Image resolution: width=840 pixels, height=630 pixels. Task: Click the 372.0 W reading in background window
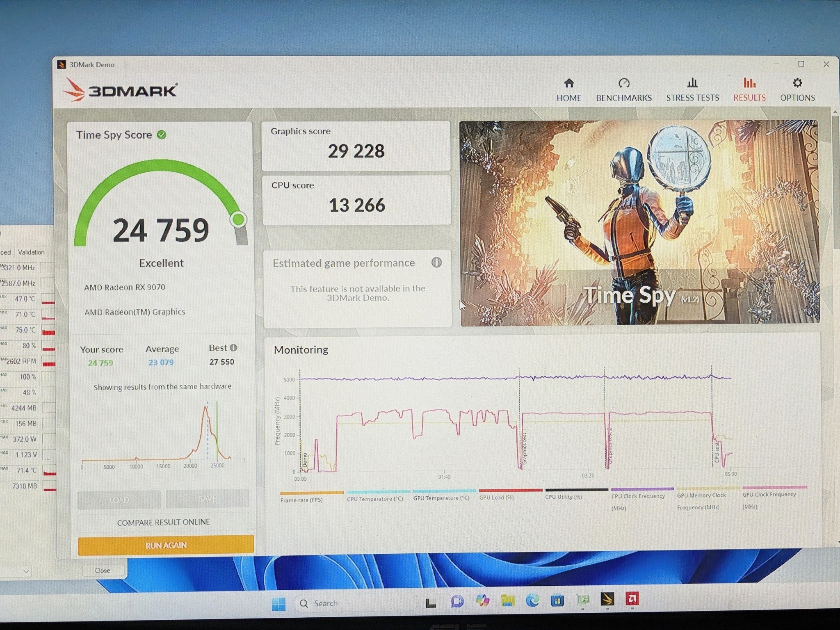[x=25, y=439]
